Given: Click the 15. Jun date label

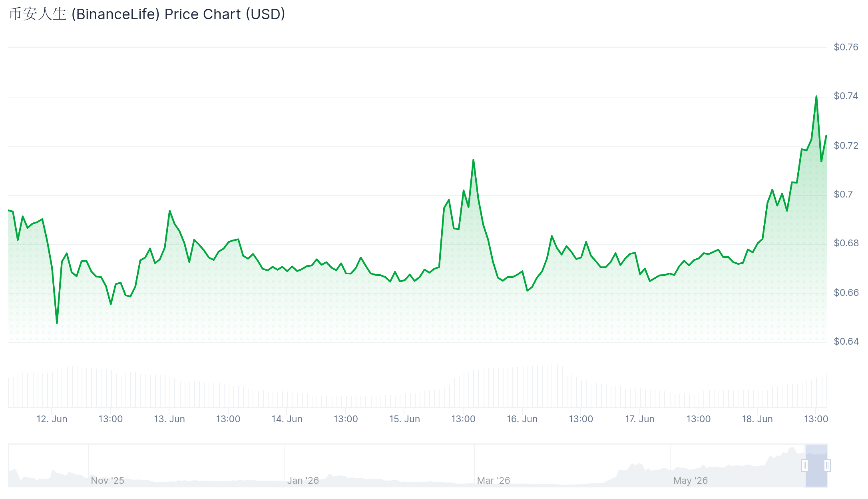Looking at the screenshot, I should click(x=404, y=419).
